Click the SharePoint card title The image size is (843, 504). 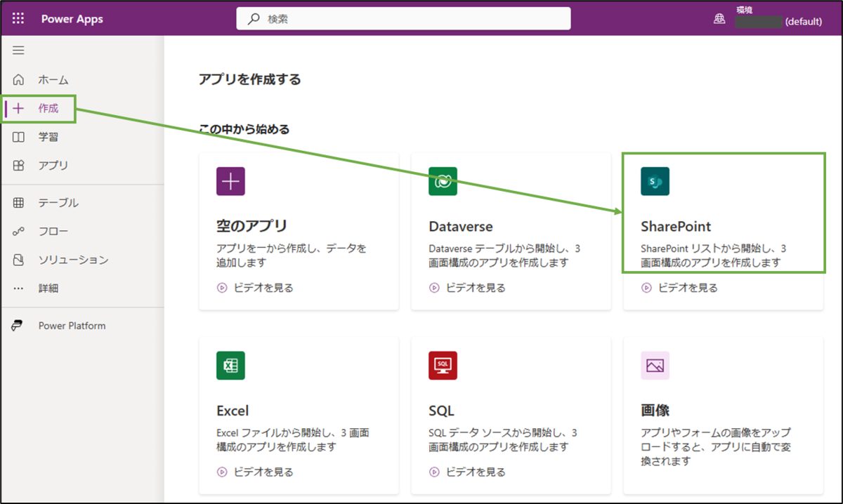coord(676,227)
